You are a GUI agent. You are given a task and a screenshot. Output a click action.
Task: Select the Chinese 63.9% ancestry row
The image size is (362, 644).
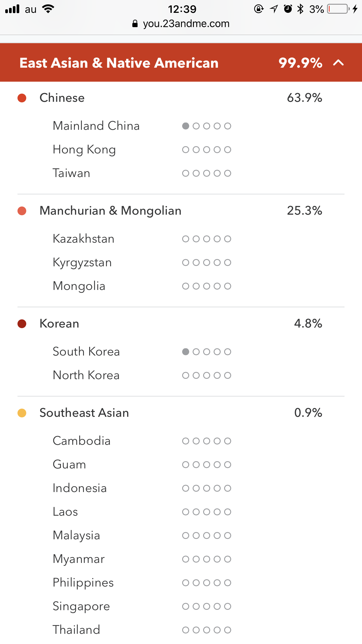tap(181, 98)
